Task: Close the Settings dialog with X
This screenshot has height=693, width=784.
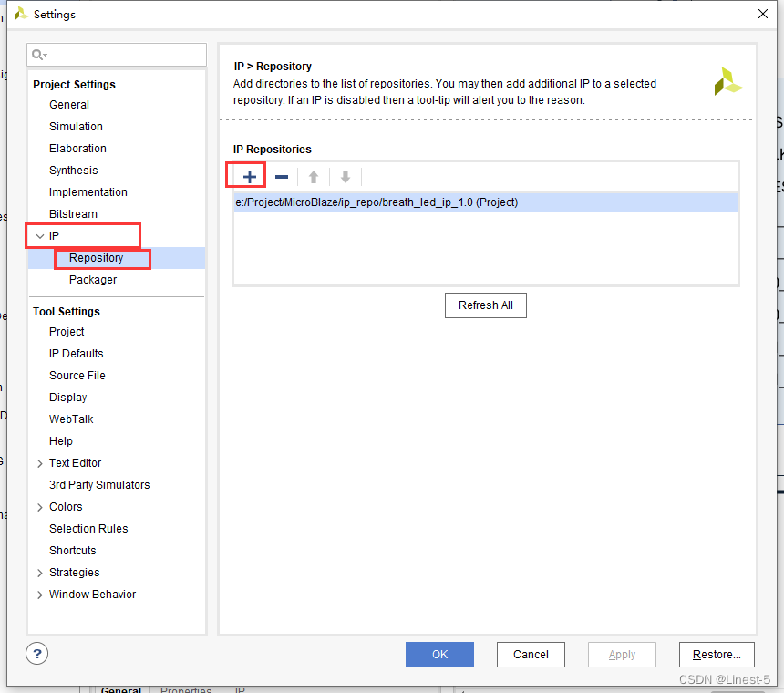Action: (x=762, y=14)
